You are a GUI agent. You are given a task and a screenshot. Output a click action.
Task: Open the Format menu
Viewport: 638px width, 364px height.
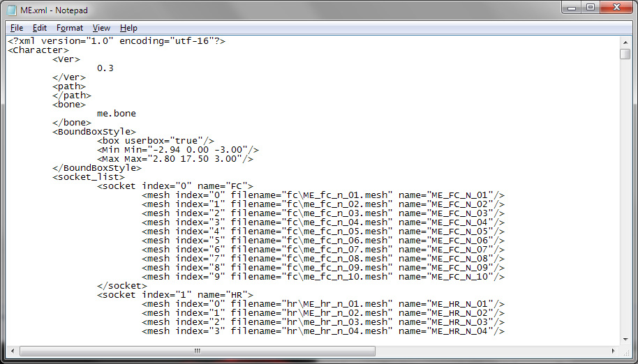[x=70, y=28]
